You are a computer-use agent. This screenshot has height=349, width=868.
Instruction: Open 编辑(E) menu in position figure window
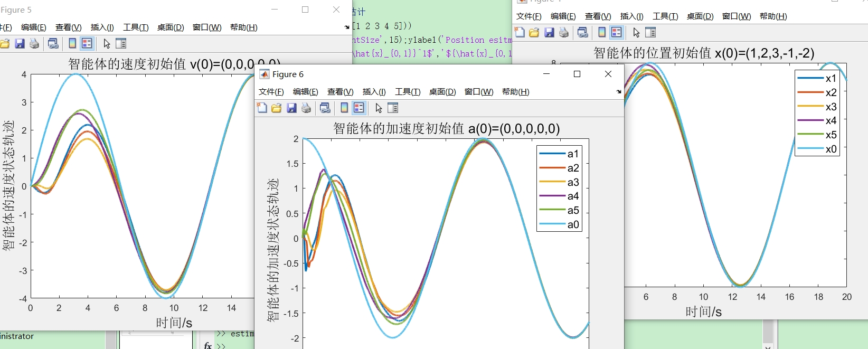(x=563, y=16)
